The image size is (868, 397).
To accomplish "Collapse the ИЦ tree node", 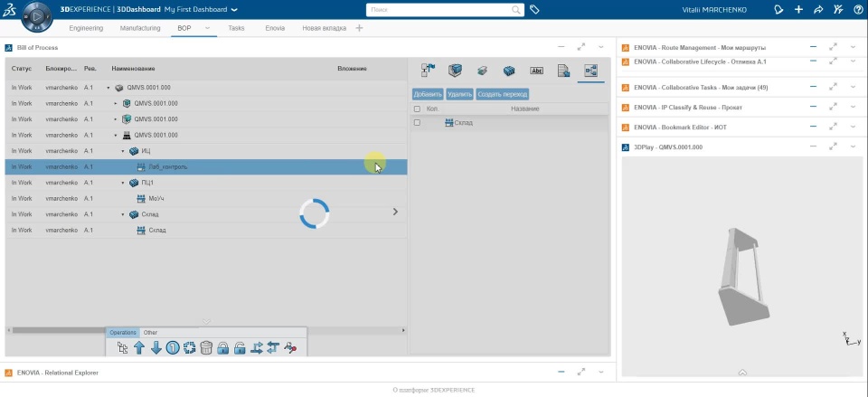I will coord(123,151).
